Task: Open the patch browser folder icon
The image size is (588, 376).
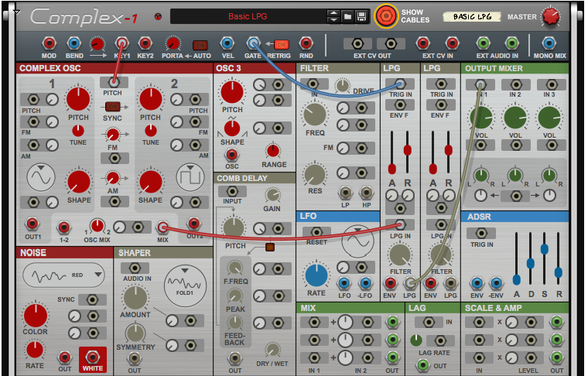Action: coord(347,16)
